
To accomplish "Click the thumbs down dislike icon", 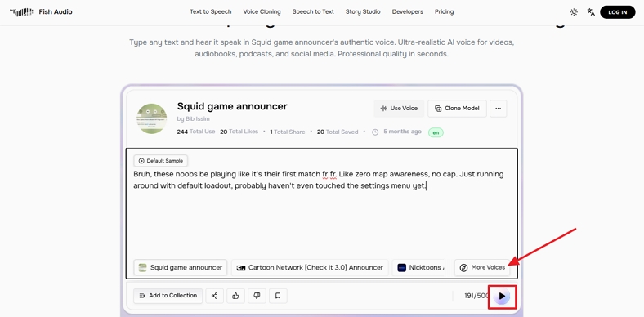I will pos(257,296).
